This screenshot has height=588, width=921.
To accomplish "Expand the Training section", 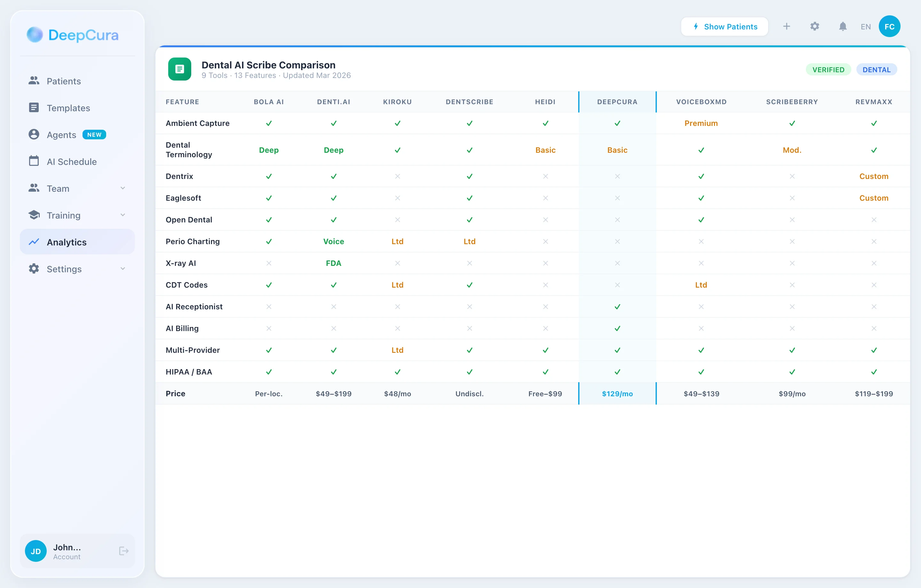I will click(x=122, y=215).
